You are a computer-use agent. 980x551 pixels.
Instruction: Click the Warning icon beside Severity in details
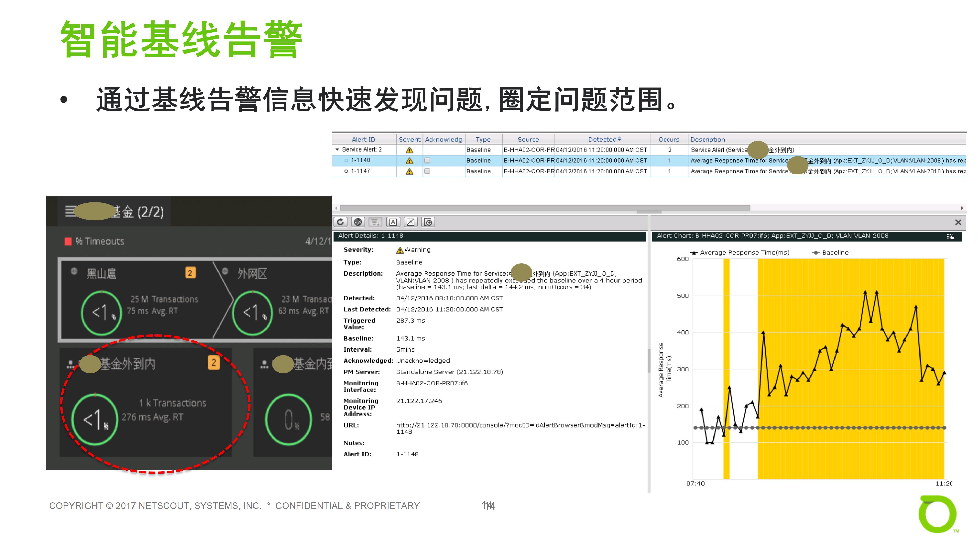point(400,250)
